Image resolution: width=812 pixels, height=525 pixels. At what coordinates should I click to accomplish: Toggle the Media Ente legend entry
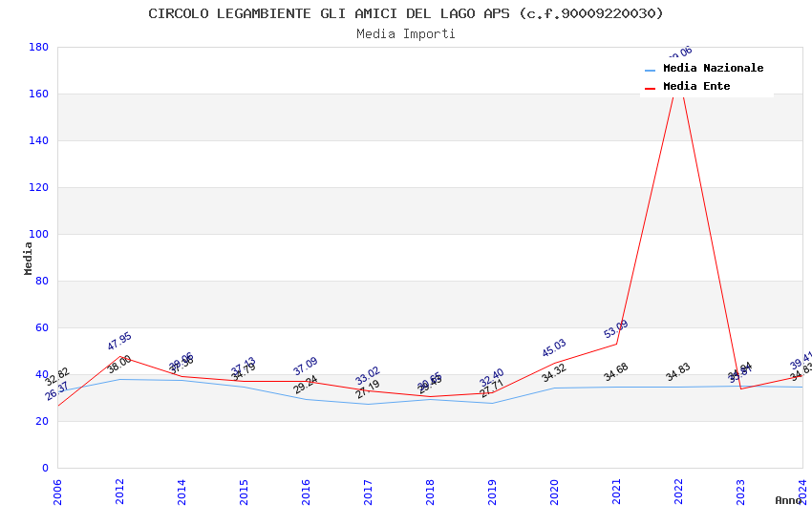695,87
